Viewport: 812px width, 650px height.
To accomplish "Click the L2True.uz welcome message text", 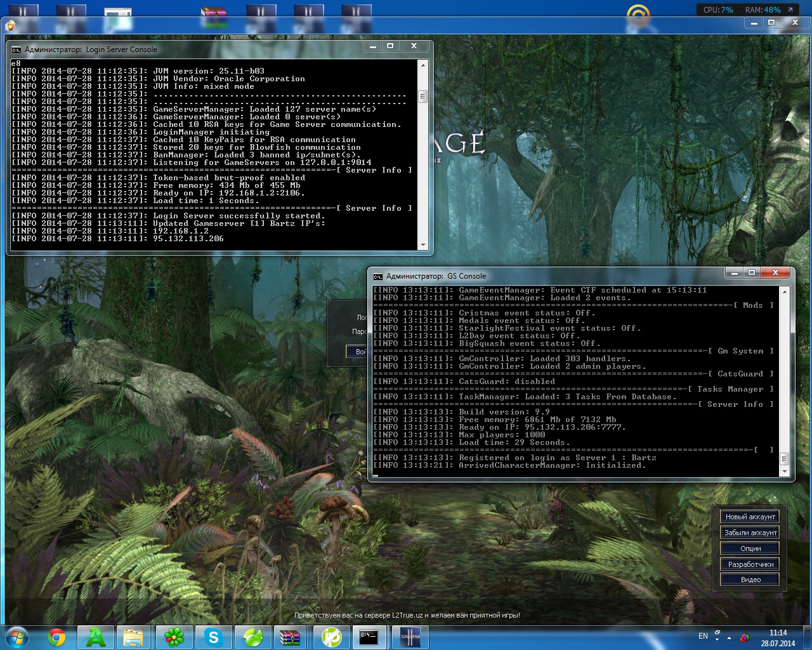I will 407,615.
